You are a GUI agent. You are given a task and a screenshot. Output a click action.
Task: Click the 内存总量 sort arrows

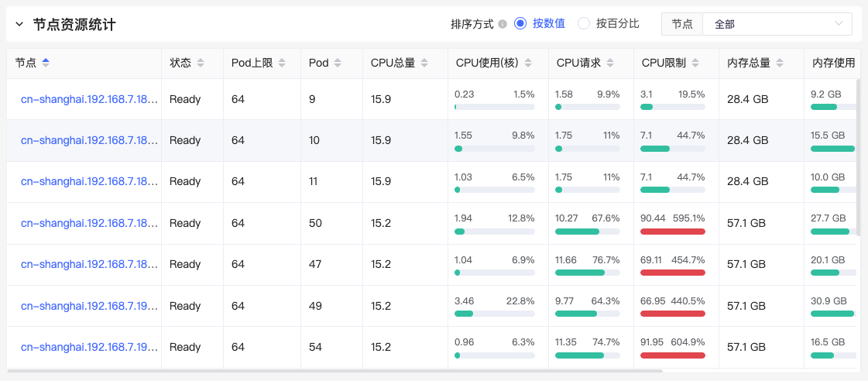pyautogui.click(x=780, y=63)
